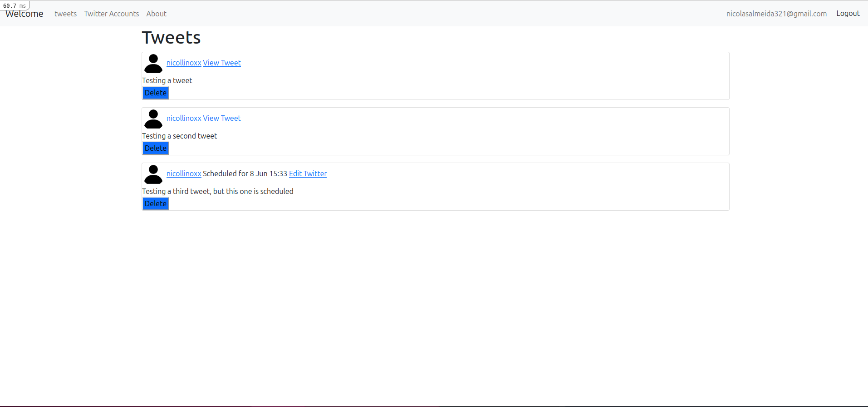Click Edit Twitter on scheduled tweet
868x407 pixels.
(x=308, y=174)
